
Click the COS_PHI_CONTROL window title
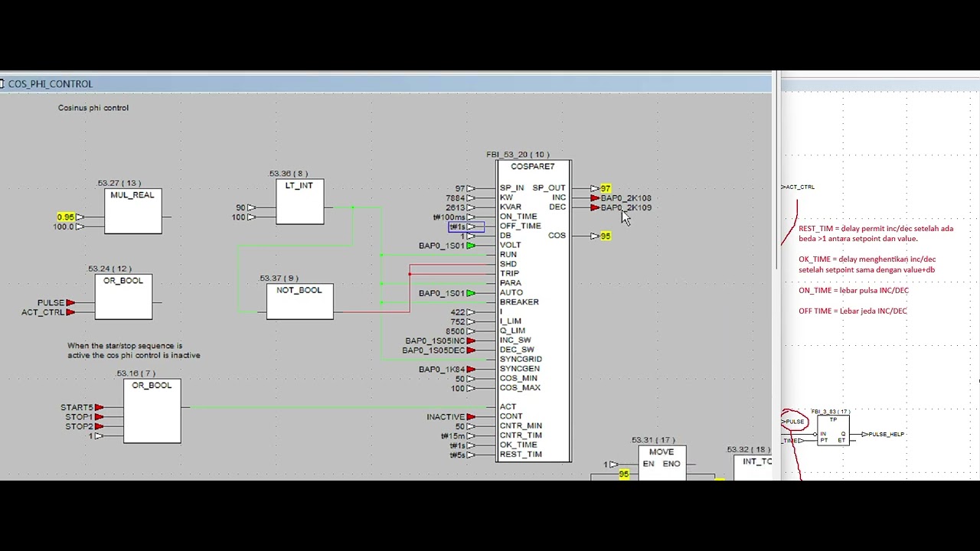(x=51, y=84)
